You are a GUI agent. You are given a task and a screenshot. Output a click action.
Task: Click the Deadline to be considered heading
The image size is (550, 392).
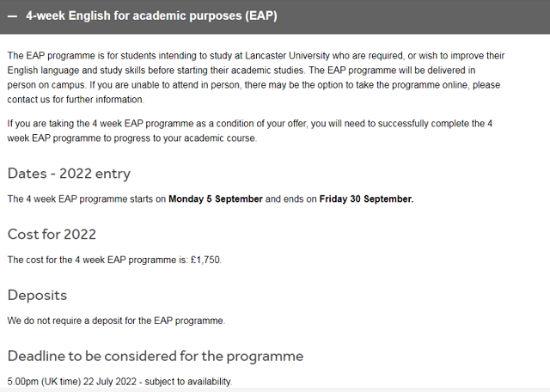[x=156, y=356]
